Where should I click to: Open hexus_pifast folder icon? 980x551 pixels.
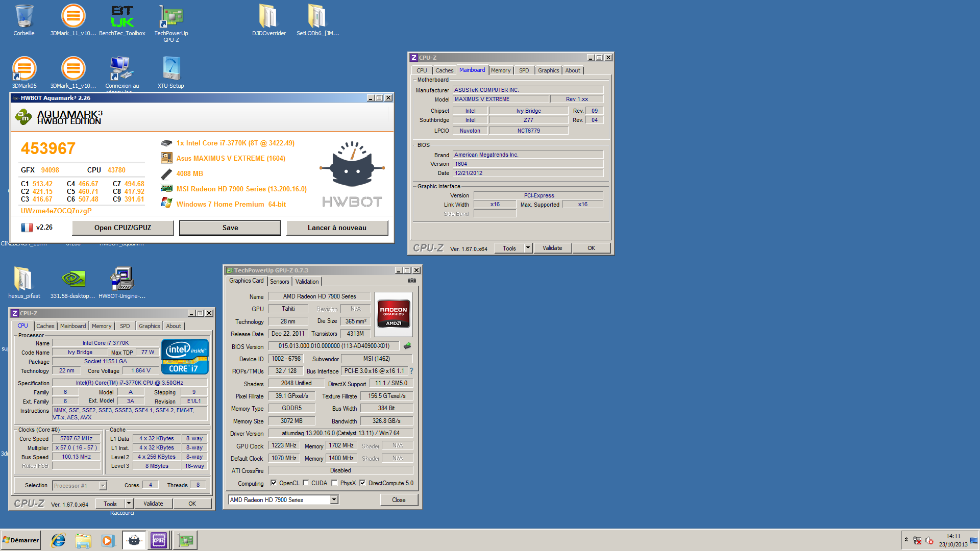[24, 282]
